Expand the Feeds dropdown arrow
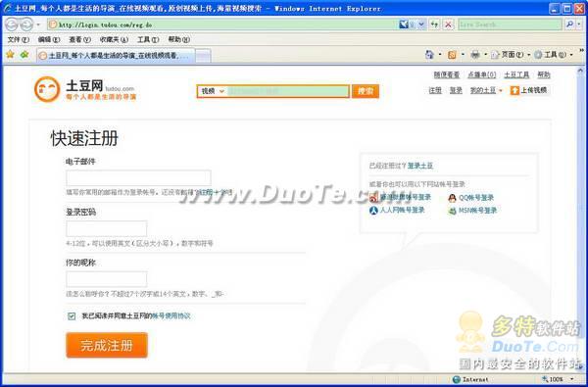Viewport: 588px width, 387px height. point(463,55)
